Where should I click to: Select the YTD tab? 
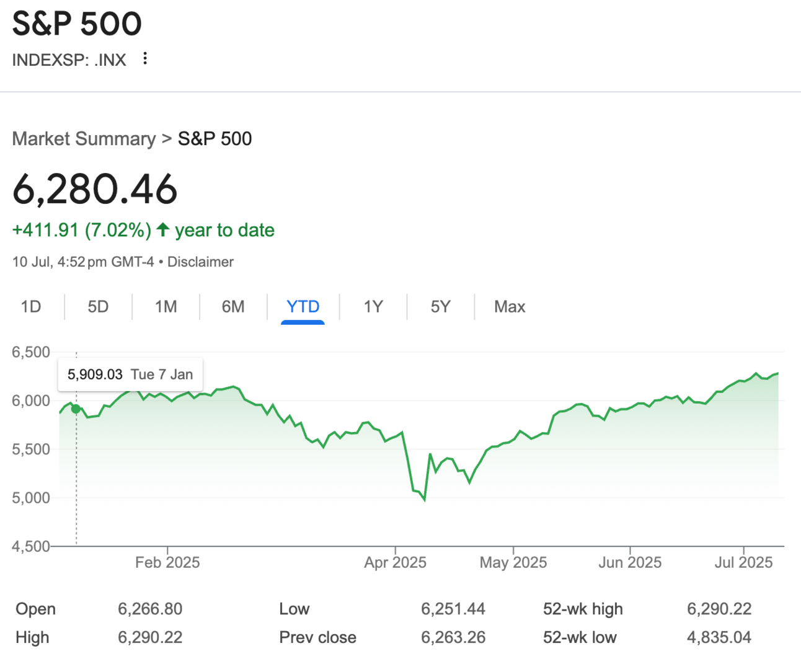pyautogui.click(x=303, y=307)
